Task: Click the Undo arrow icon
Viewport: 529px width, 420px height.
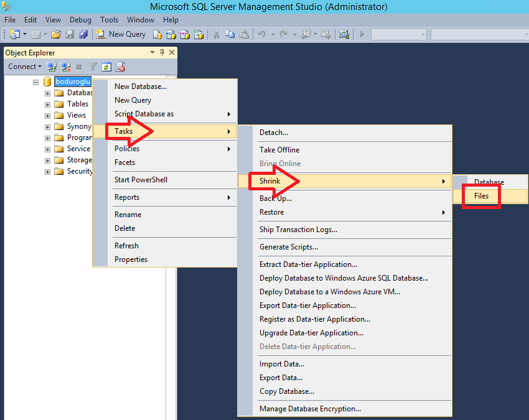Action: (x=262, y=34)
